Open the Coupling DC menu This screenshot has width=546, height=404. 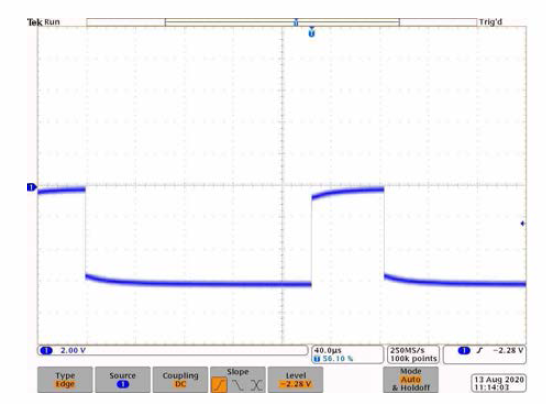180,380
